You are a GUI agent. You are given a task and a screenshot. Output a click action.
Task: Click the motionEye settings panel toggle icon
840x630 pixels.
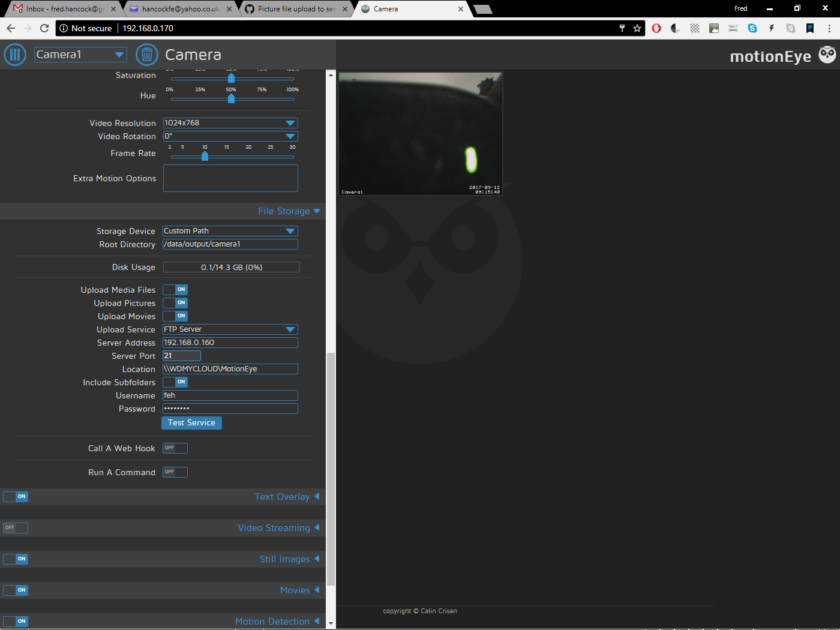coord(15,55)
